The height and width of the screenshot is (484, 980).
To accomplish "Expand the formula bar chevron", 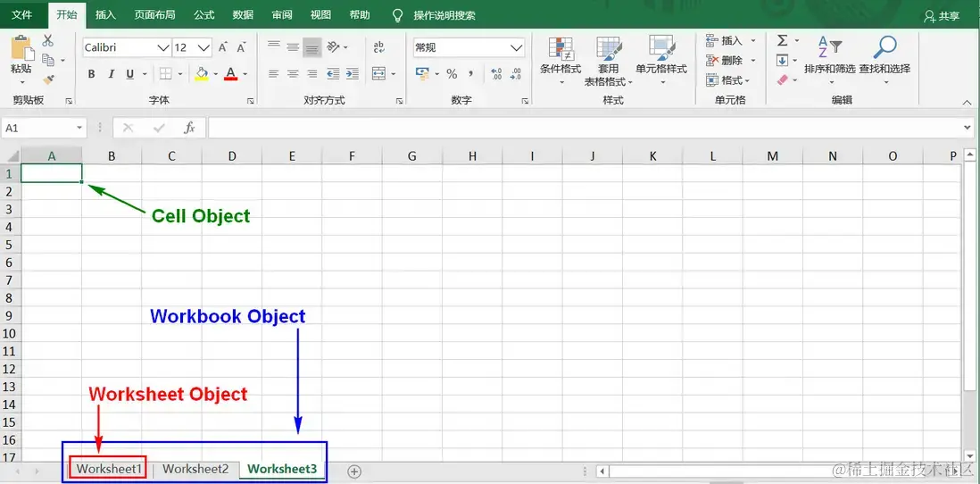I will 968,128.
